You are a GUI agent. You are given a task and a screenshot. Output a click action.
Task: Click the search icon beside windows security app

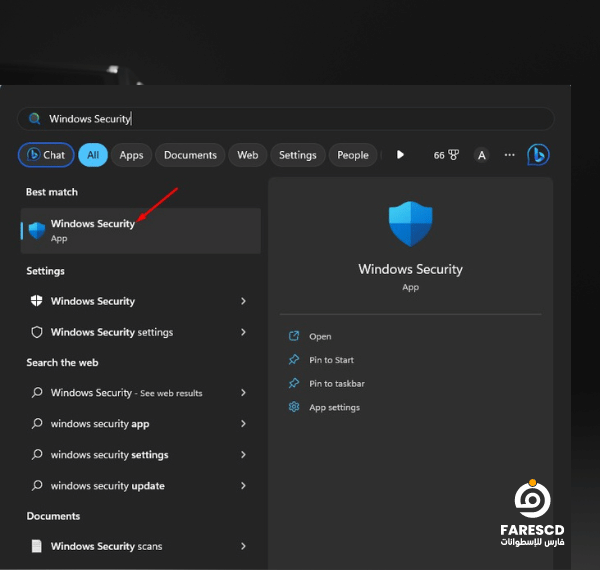coord(37,423)
